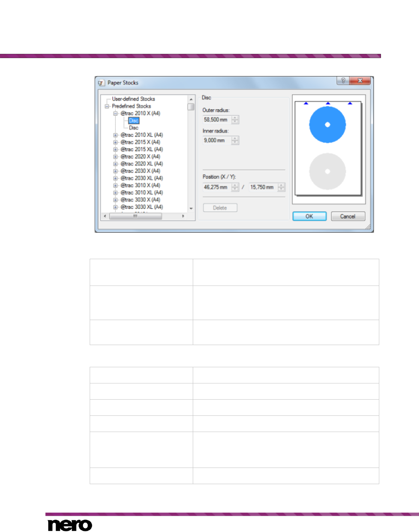Expand the @trac 3030 XL (A4) node

pos(115,207)
